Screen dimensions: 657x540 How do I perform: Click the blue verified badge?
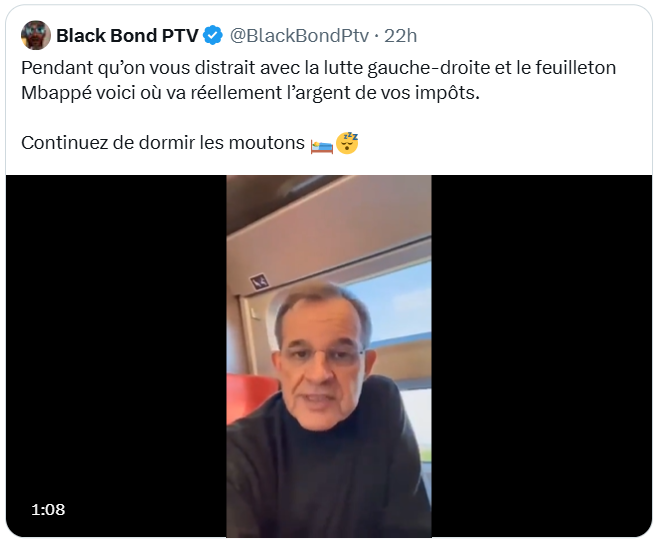tap(213, 35)
